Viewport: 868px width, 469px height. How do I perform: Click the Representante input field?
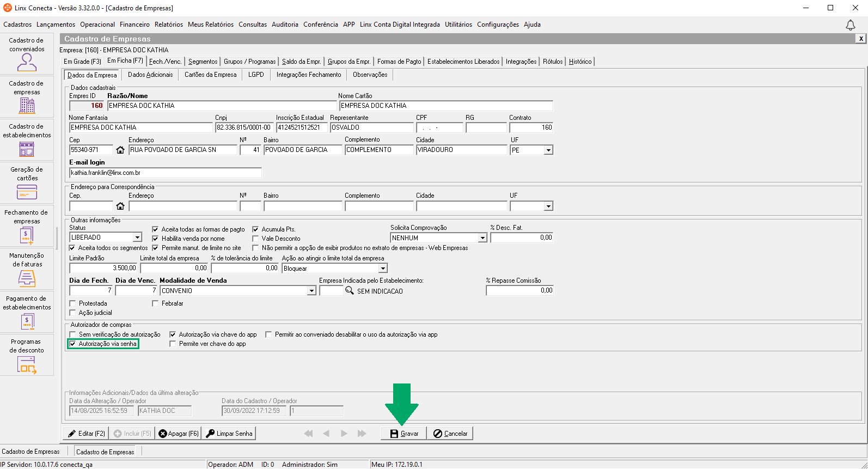[372, 127]
